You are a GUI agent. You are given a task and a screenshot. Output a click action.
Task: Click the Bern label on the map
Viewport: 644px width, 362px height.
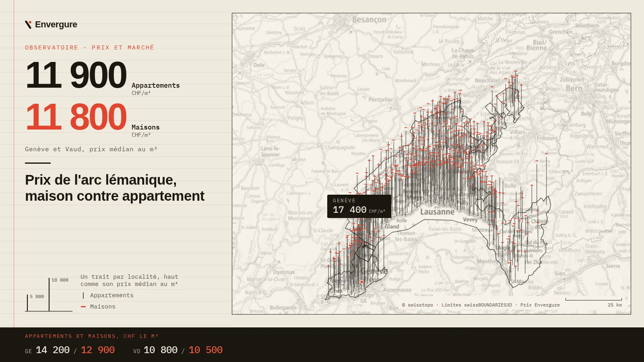(574, 88)
